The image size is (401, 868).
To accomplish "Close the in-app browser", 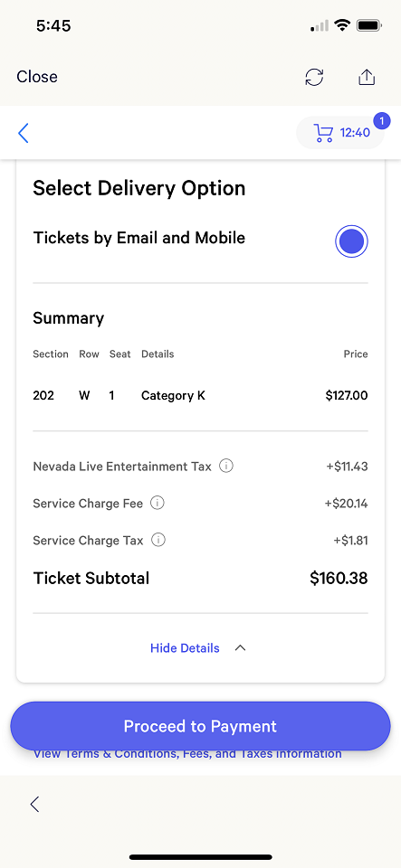I will click(x=37, y=76).
